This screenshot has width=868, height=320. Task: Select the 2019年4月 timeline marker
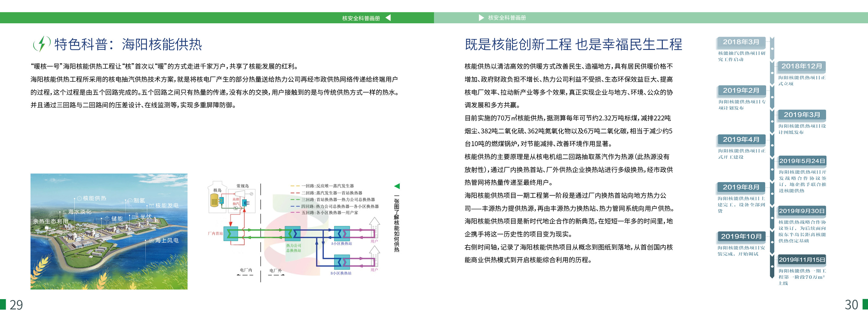pos(741,140)
